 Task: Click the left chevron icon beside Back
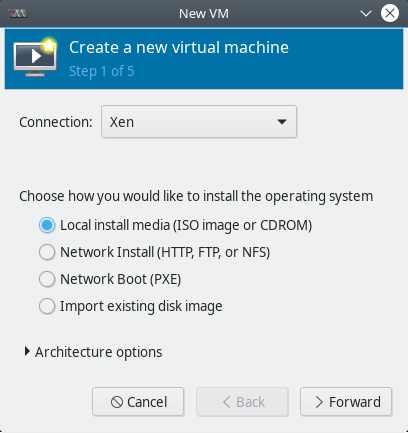click(x=227, y=402)
